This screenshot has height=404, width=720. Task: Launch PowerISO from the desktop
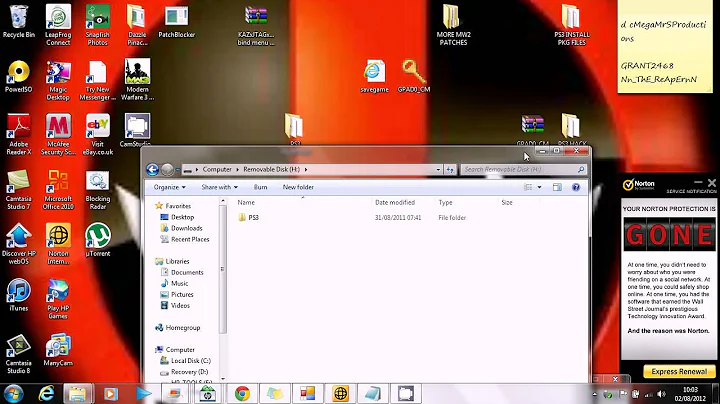pyautogui.click(x=18, y=76)
